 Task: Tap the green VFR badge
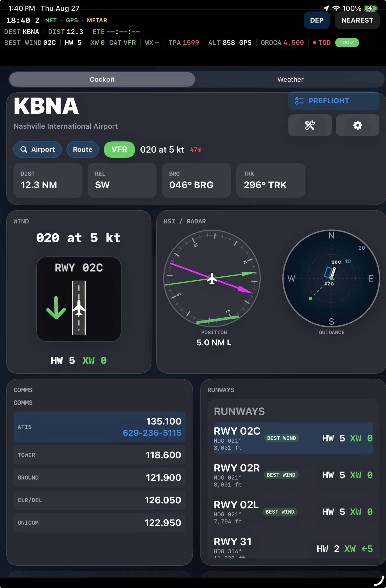pos(119,149)
